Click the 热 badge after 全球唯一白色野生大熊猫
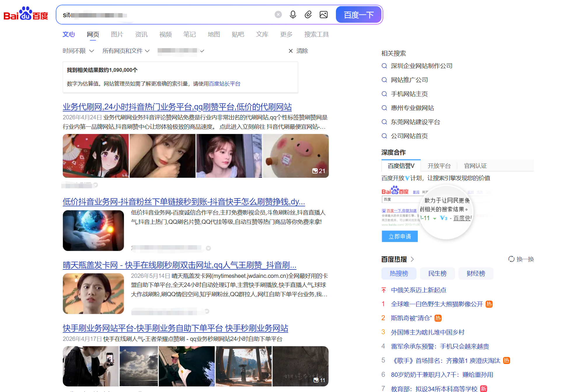586x392 pixels. pos(489,304)
